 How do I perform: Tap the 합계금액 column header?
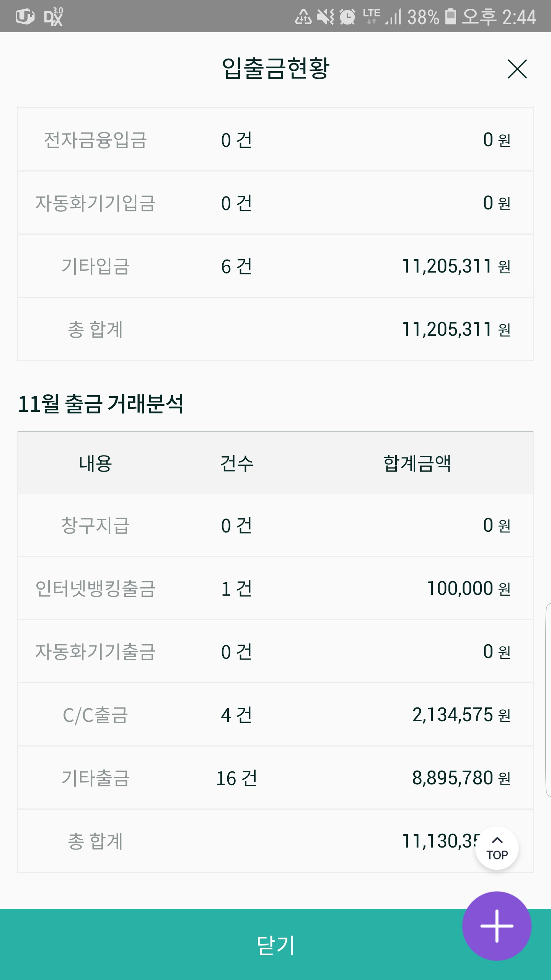click(417, 463)
